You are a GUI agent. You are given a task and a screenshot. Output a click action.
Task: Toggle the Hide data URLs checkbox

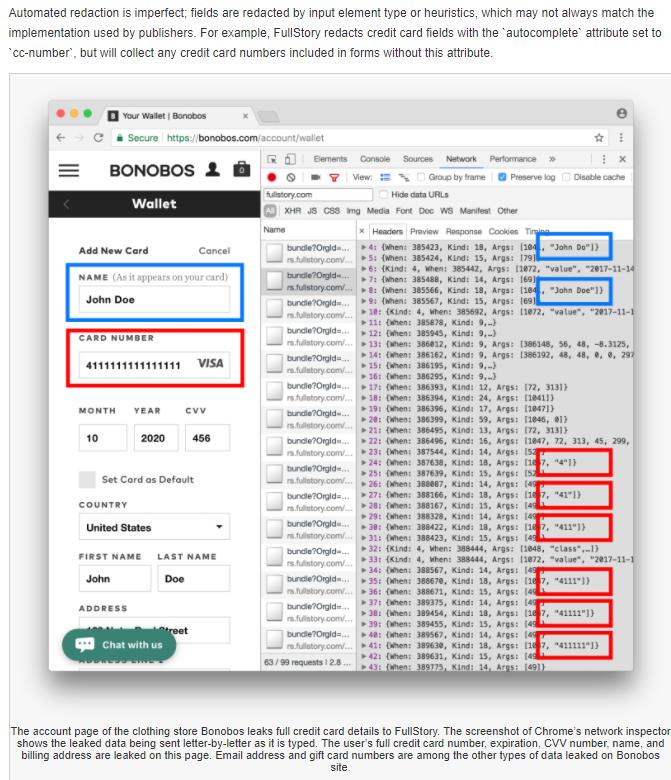[x=383, y=195]
